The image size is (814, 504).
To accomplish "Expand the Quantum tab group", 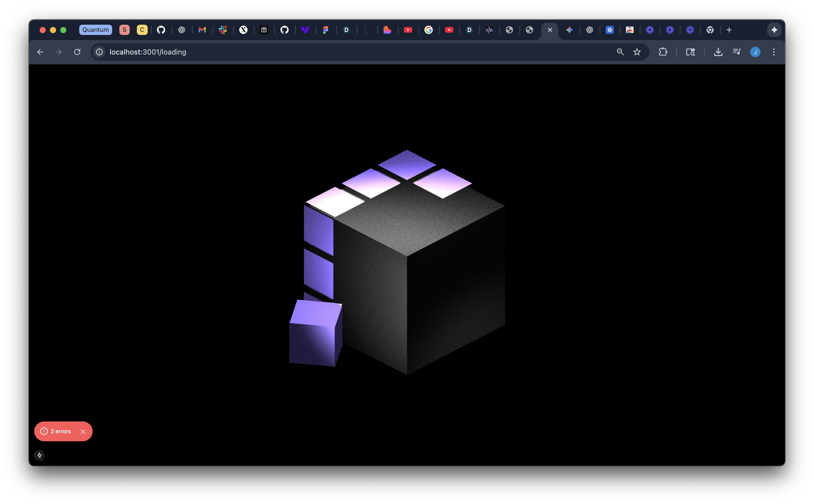I will click(95, 30).
